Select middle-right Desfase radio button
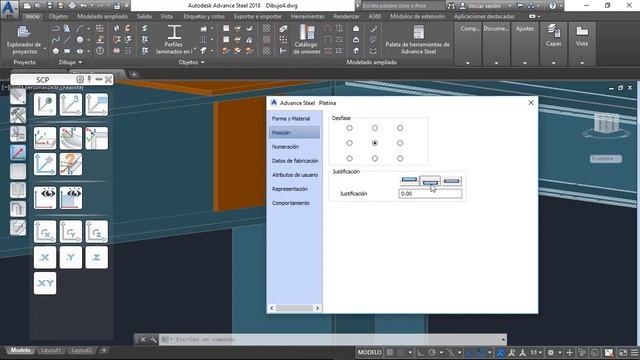The image size is (640, 360). coord(400,143)
